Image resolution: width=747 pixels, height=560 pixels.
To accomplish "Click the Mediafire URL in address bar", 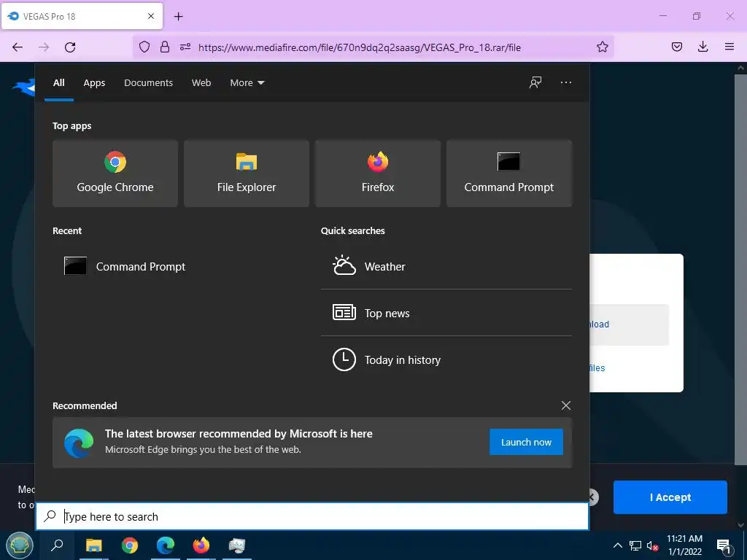I will coord(359,47).
